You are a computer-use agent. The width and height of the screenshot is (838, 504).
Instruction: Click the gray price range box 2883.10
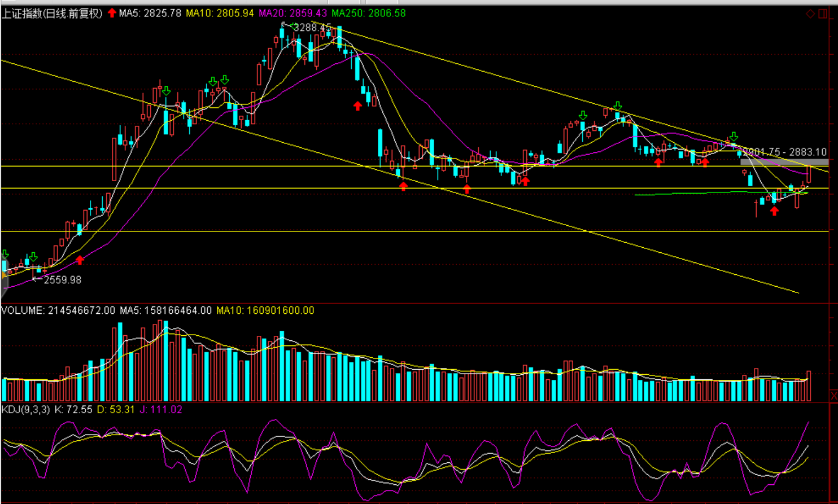tap(784, 162)
